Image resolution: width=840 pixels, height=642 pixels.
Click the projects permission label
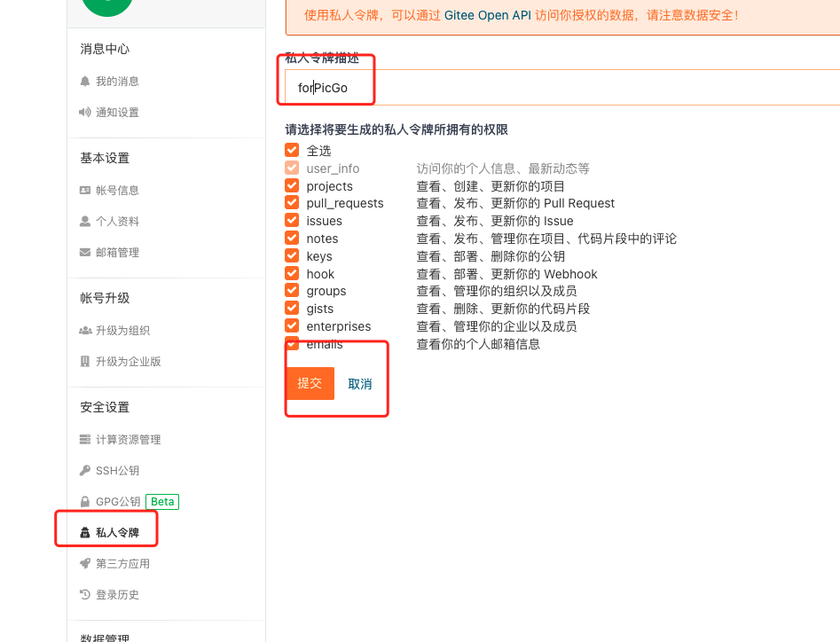point(329,186)
